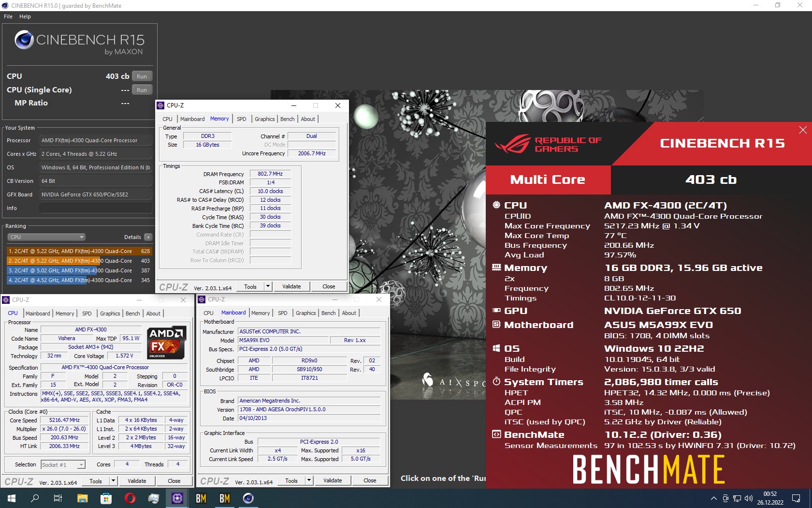Open Tools dropdown arrow in Mainboard CPU-Z window
The image size is (812, 508).
point(309,481)
